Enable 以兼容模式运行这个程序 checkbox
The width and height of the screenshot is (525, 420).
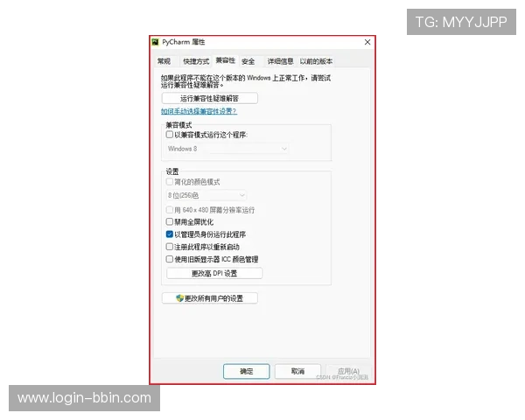[170, 135]
